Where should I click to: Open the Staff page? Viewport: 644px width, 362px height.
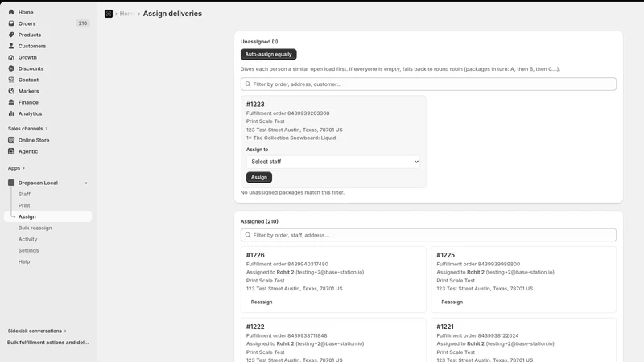pos(24,194)
